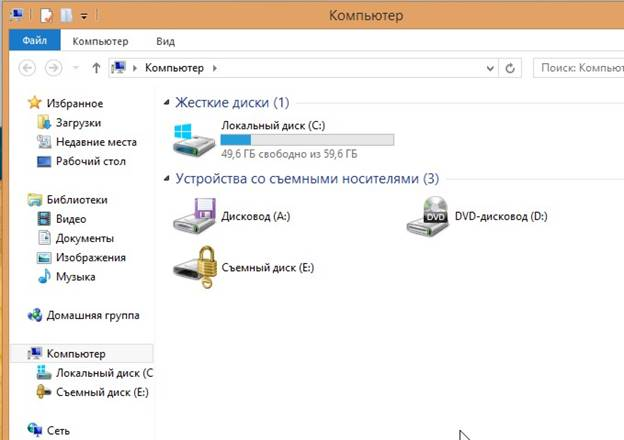
Task: Open Загрузки folder in sidebar
Action: point(78,123)
